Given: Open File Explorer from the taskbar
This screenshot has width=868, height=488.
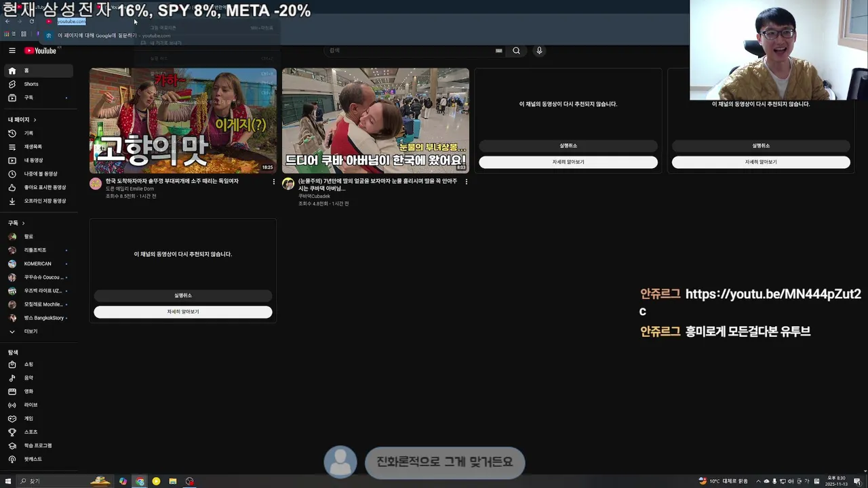Looking at the screenshot, I should pyautogui.click(x=173, y=481).
